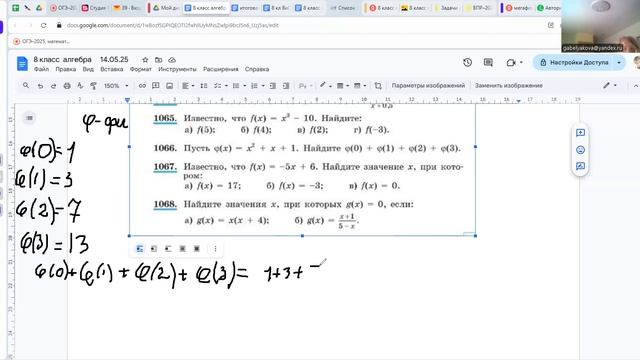This screenshot has height=360, width=640.
Task: Place the image in front of text
Action: [x=197, y=249]
